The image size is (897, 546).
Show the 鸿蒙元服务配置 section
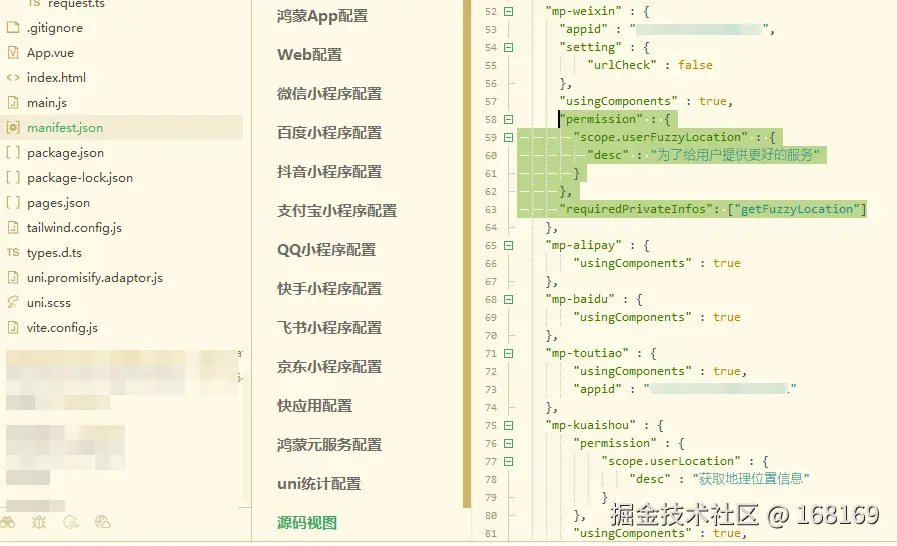329,445
